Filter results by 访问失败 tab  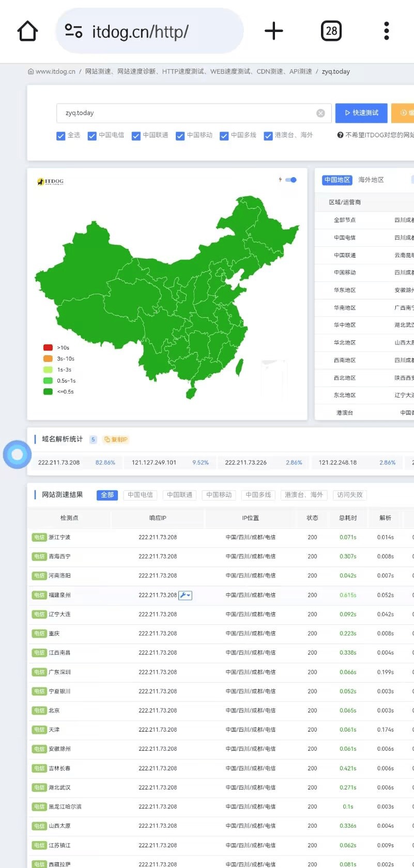350,495
